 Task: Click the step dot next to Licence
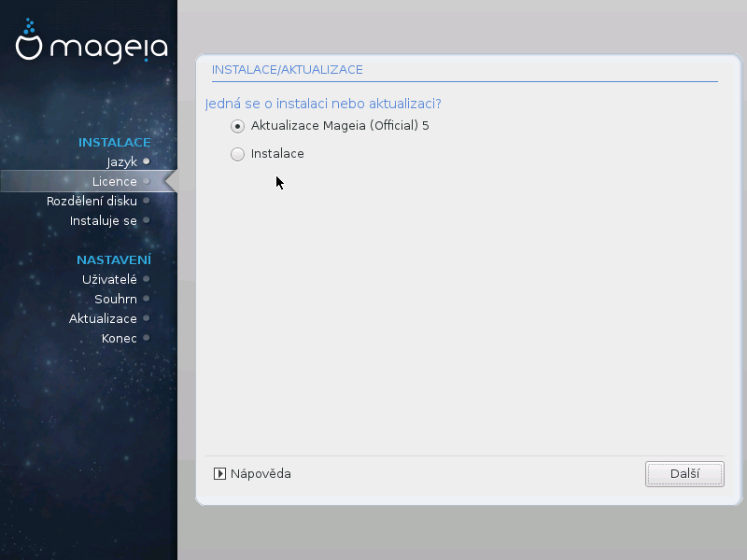click(147, 181)
